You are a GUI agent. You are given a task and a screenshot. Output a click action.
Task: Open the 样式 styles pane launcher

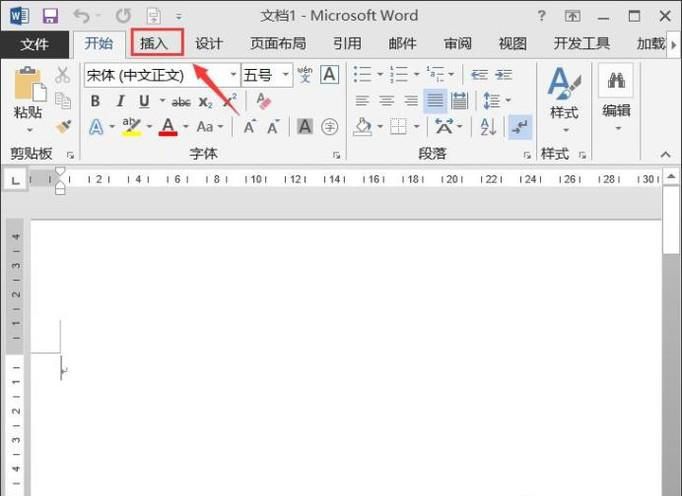tap(582, 155)
